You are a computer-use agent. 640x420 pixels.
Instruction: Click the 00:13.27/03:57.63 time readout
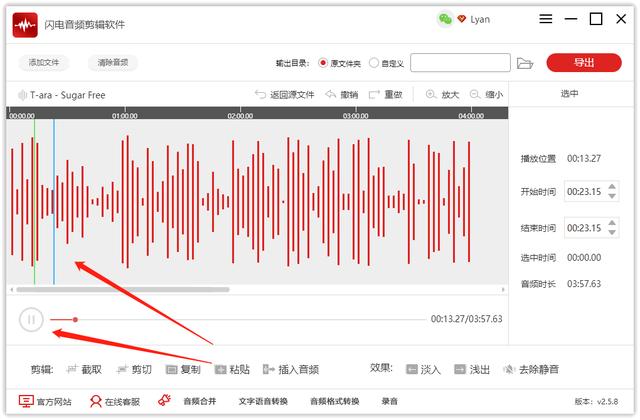click(467, 319)
